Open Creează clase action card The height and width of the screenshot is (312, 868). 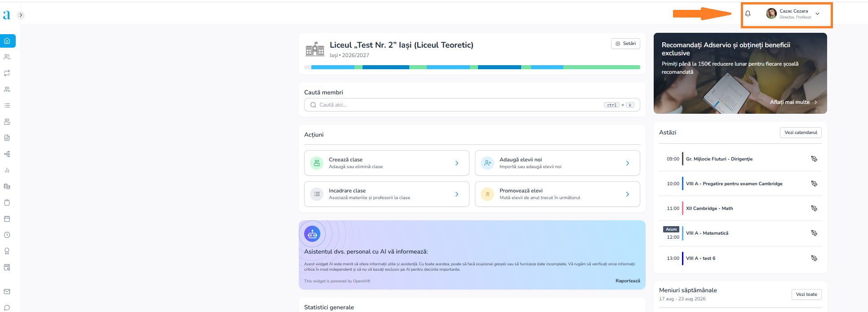[x=387, y=163]
